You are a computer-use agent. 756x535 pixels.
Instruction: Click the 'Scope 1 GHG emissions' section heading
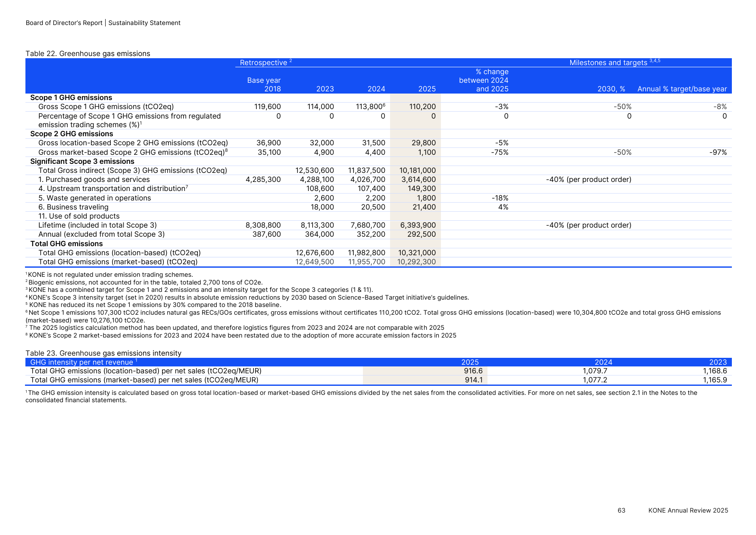coord(71,98)
